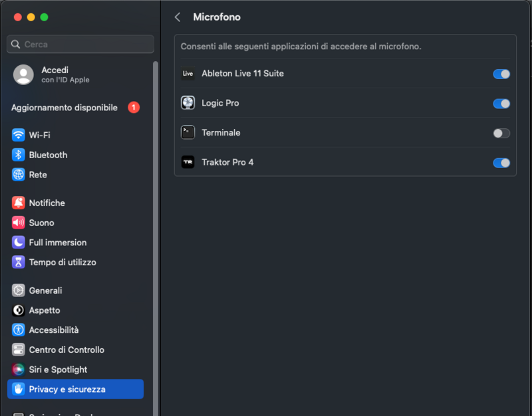Open Wi-Fi settings via its icon

(18, 135)
